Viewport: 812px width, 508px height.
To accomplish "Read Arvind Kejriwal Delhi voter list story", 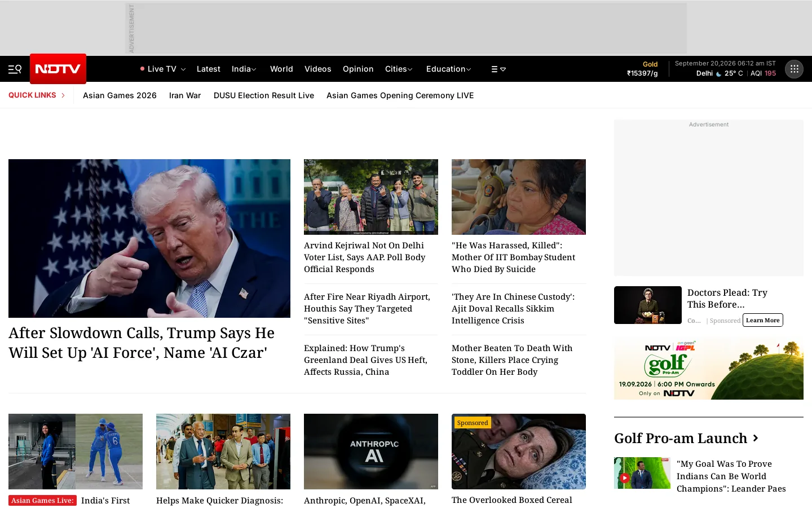I will pyautogui.click(x=365, y=257).
